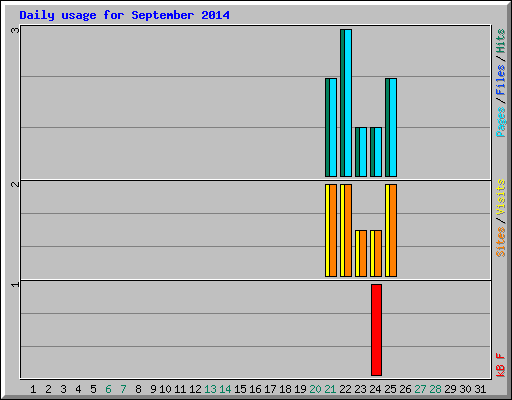This screenshot has height=400, width=512.
Task: Click day label '26' on the x-axis
Action: pyautogui.click(x=405, y=389)
